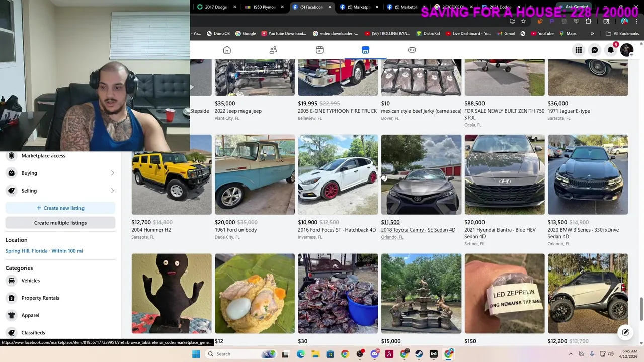
Task: Open YouTube Download bookmark
Action: click(x=283, y=34)
